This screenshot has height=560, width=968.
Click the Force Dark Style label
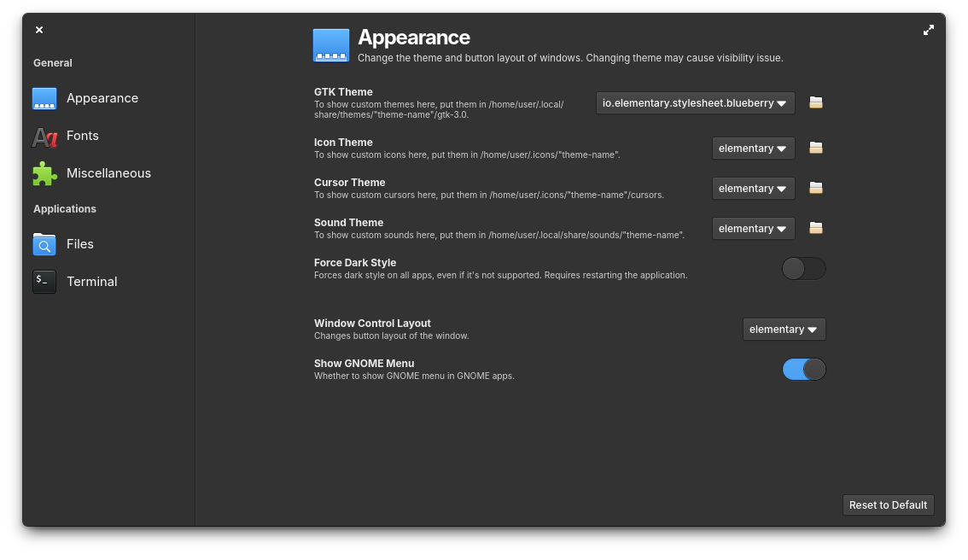355,262
